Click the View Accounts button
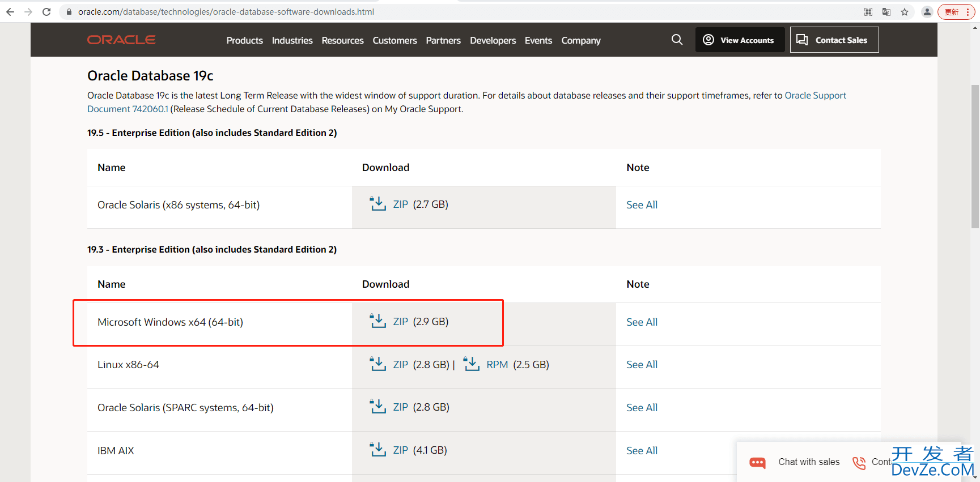The image size is (980, 482). tap(740, 40)
